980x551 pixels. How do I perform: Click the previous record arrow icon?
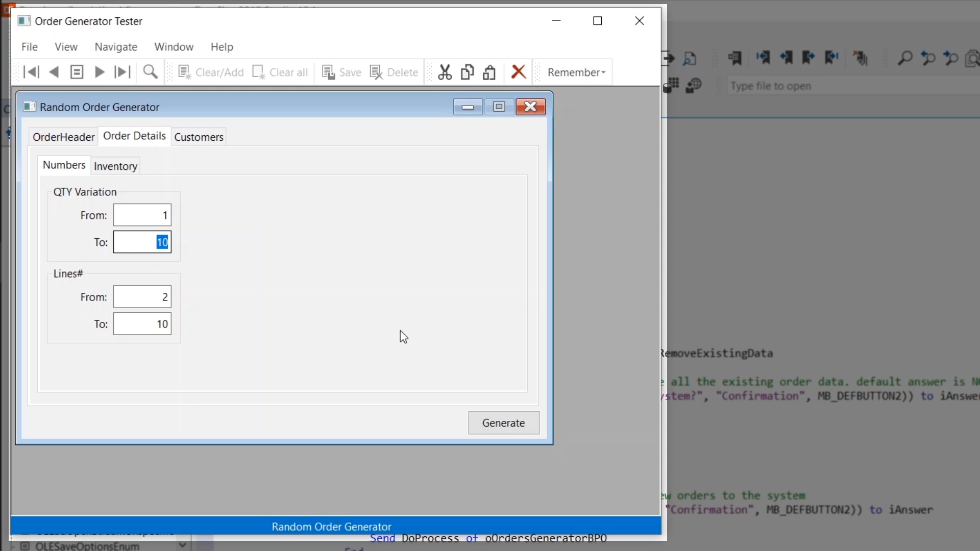point(54,72)
